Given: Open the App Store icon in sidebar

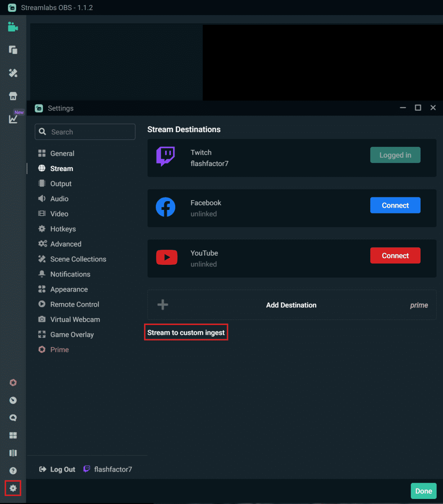Looking at the screenshot, I should (x=13, y=96).
